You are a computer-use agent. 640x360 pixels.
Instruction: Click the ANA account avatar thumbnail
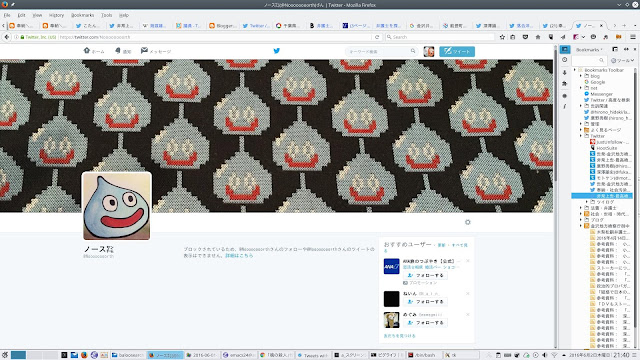[x=391, y=266]
